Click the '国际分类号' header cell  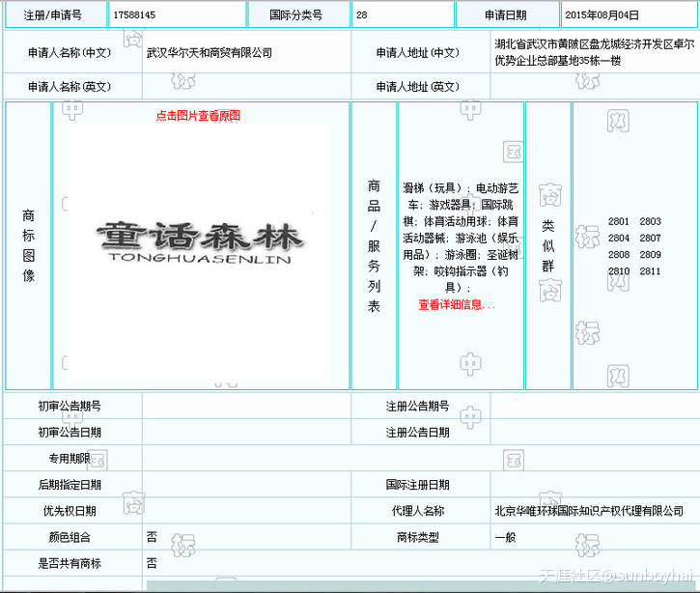pyautogui.click(x=299, y=14)
